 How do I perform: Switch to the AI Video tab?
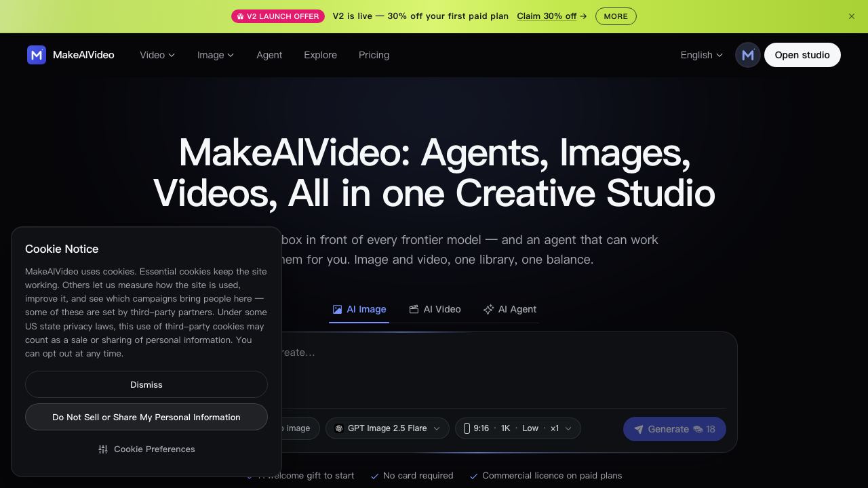coord(435,309)
